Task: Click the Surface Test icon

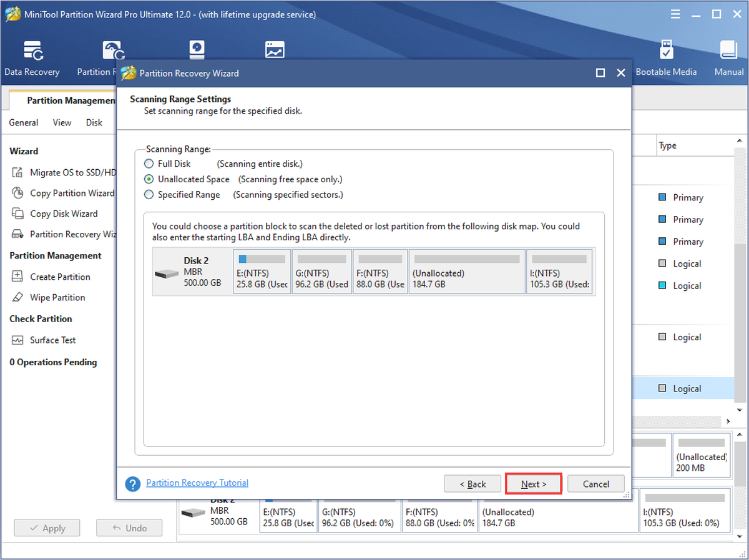Action: coord(17,340)
